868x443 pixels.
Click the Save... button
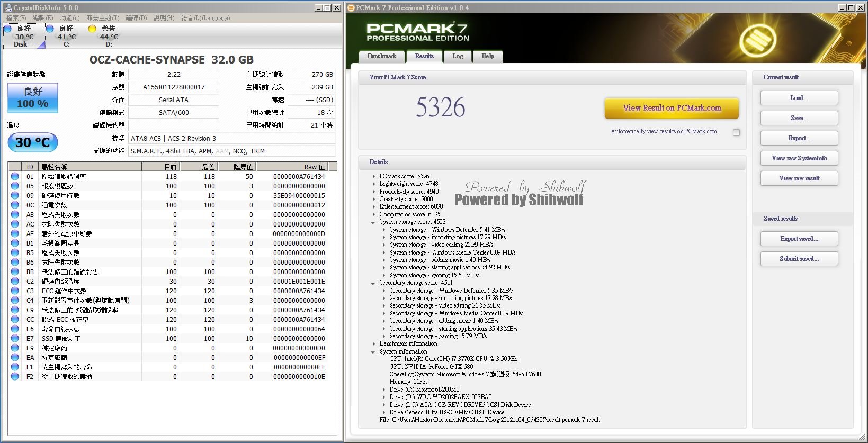(799, 118)
